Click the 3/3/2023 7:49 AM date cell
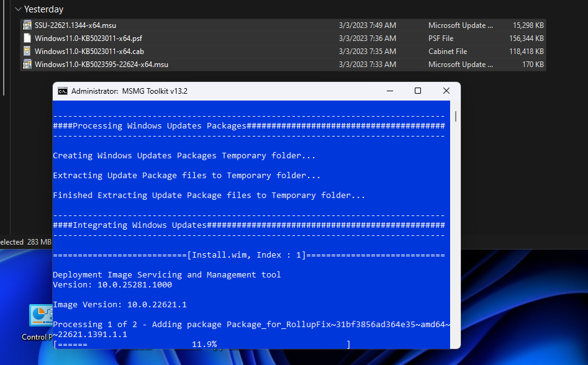Screen dimensions: 588x365 click(x=368, y=25)
